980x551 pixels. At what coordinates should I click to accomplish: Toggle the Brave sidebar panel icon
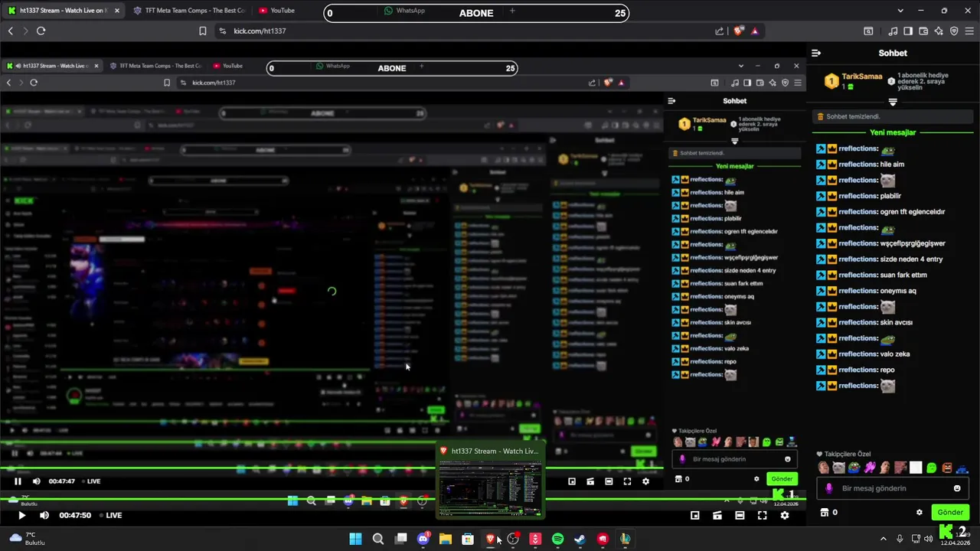[x=908, y=31]
